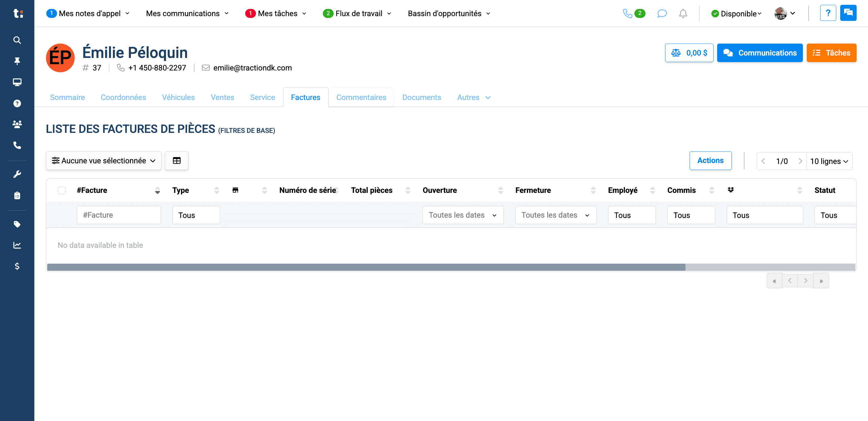This screenshot has height=421, width=868.
Task: Open the wrench service sidebar icon
Action: pos(17,174)
